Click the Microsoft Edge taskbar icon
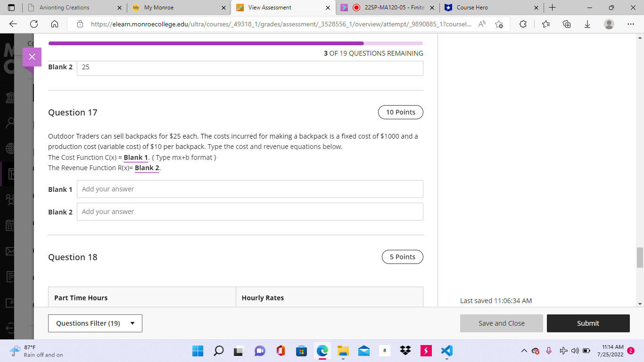 click(322, 351)
